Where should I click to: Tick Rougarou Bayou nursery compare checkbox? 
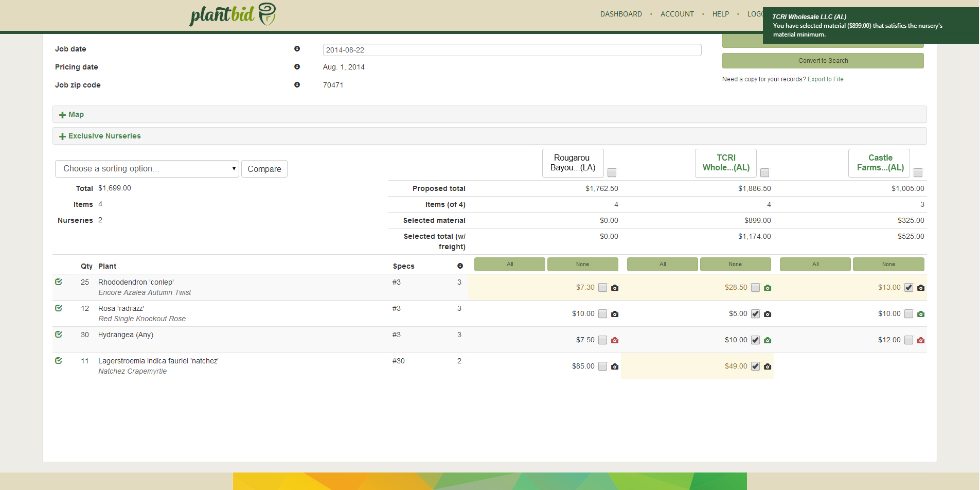tap(612, 172)
